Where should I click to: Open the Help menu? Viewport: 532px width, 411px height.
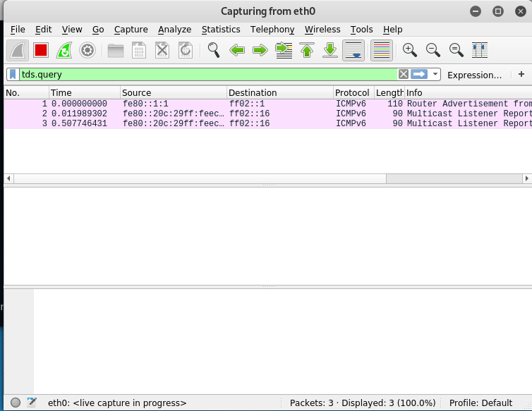(392, 30)
